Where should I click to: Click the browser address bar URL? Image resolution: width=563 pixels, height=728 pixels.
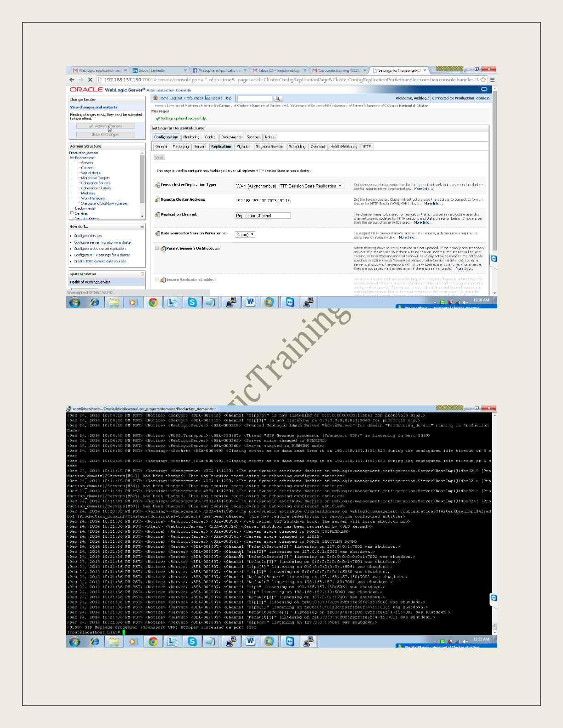(291, 80)
